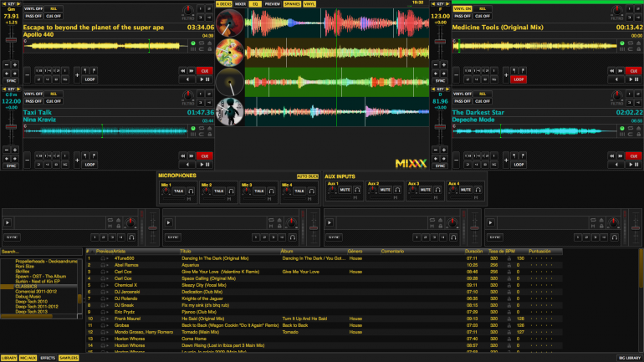Image resolution: width=644 pixels, height=362 pixels.
Task: Enable headphone cue for Mic 1
Action: [191, 191]
